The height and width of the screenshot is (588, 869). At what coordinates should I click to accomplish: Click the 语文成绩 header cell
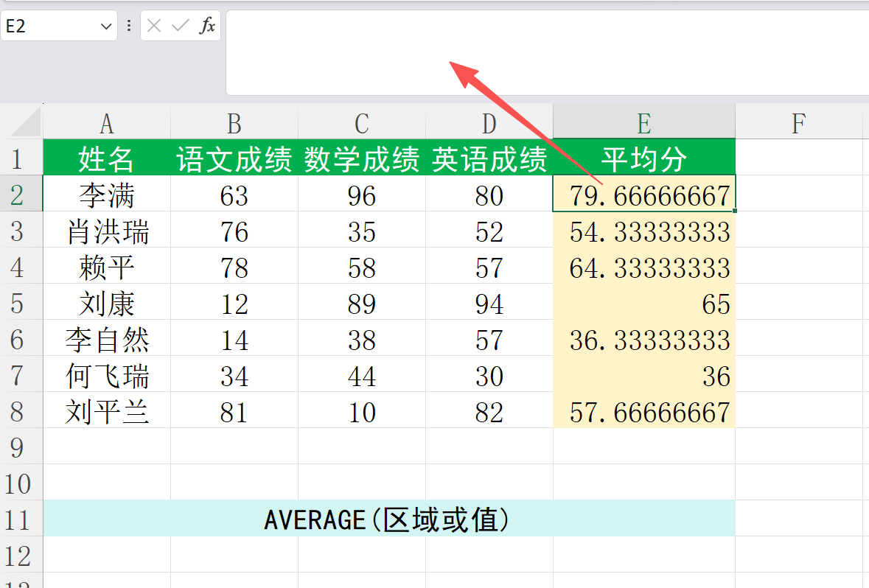[234, 158]
